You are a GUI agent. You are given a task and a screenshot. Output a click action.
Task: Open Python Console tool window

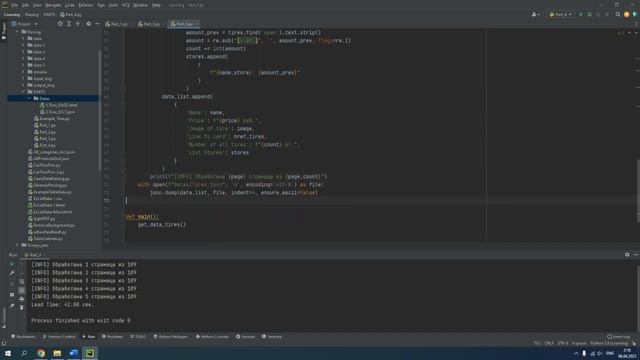pos(212,337)
